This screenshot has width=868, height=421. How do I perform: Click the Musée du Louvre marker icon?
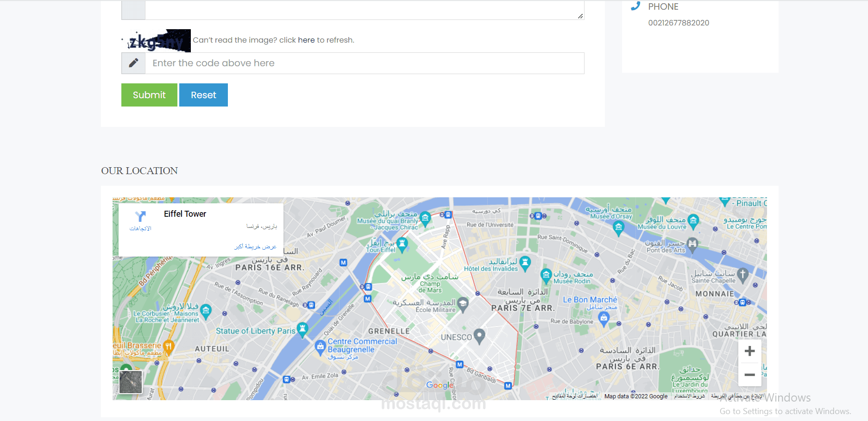(x=693, y=221)
